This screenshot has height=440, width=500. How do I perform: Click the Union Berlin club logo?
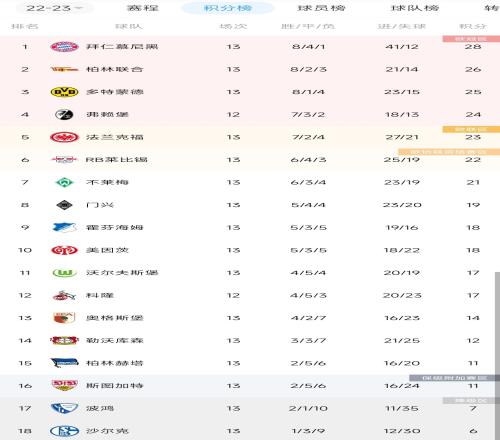tap(64, 69)
